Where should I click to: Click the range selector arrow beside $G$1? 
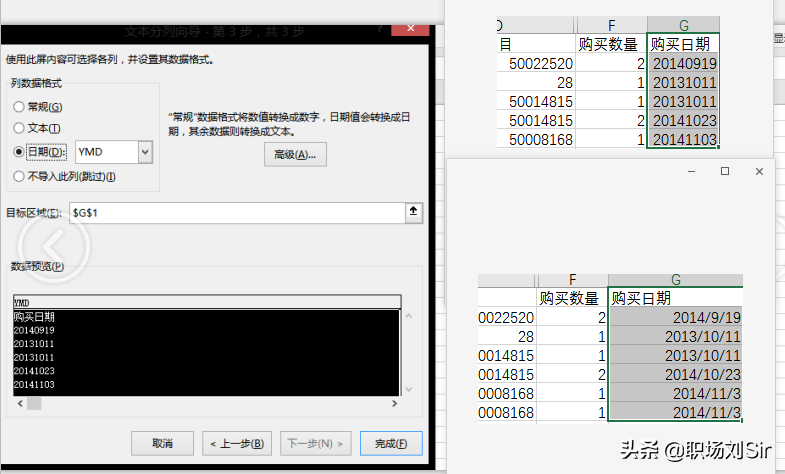tap(414, 212)
